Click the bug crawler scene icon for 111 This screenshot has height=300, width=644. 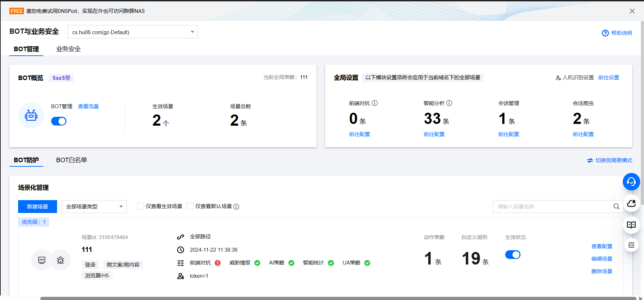61,260
